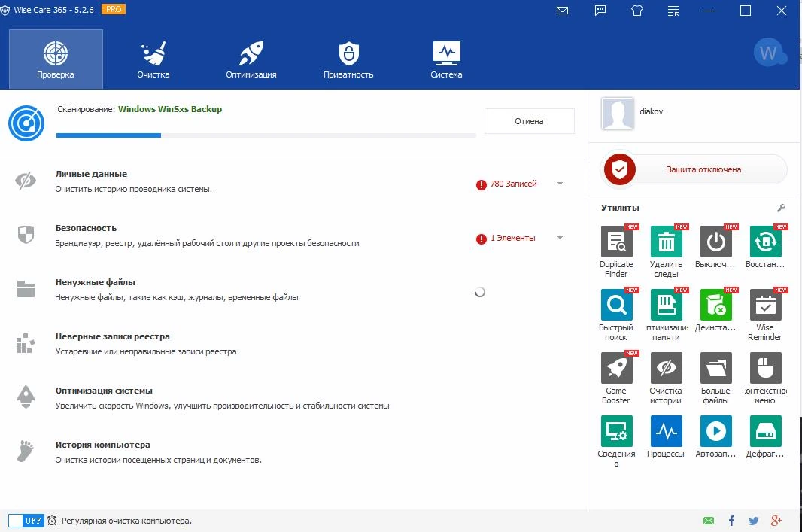The width and height of the screenshot is (802, 532).
Task: Click the Защита отключена protection button
Action: tap(694, 169)
